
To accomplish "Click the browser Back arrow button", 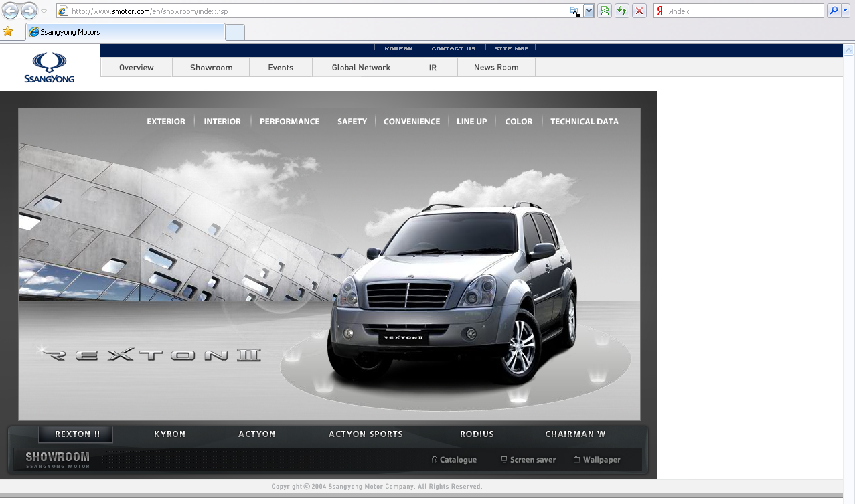I will click(11, 11).
